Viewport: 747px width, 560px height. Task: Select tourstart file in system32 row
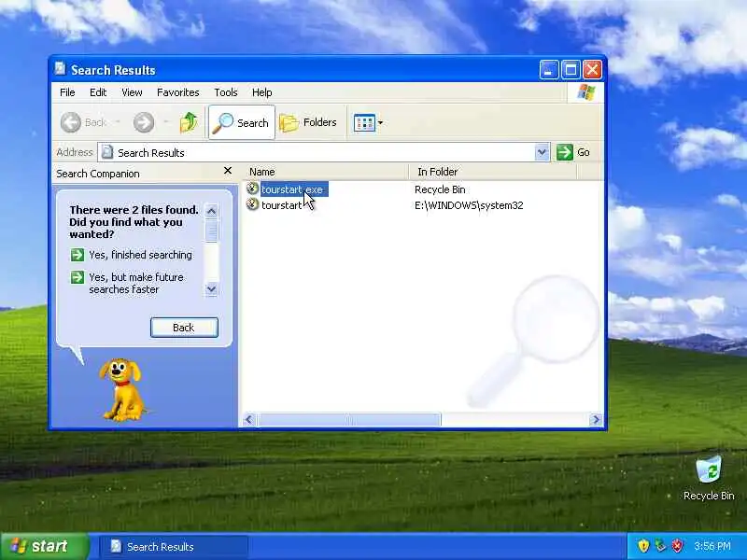tap(282, 205)
